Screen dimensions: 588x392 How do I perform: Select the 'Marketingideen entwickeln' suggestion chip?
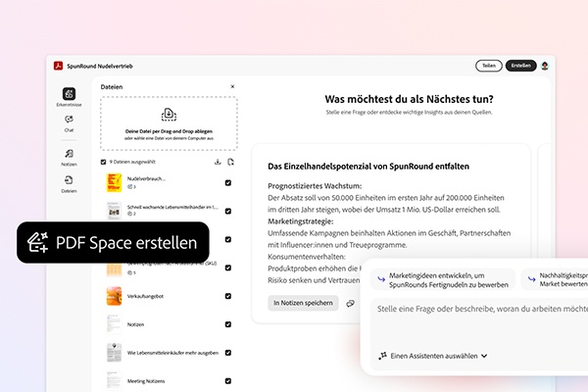(438, 279)
